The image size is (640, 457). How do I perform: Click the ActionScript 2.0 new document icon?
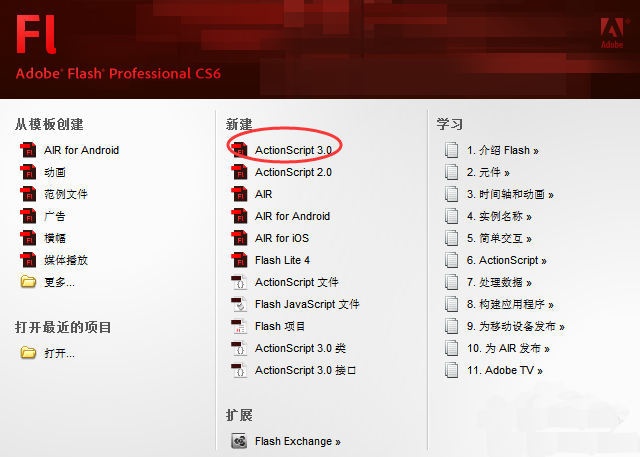[239, 172]
